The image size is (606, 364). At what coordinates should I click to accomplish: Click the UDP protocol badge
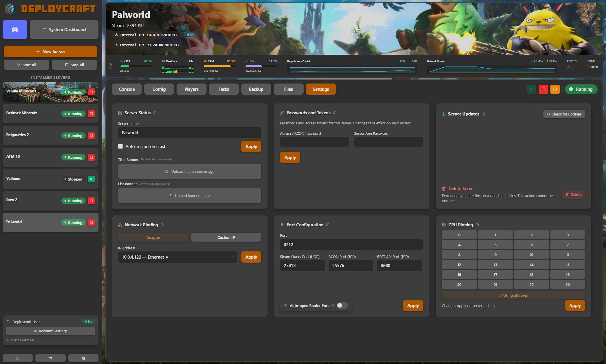[189, 35]
